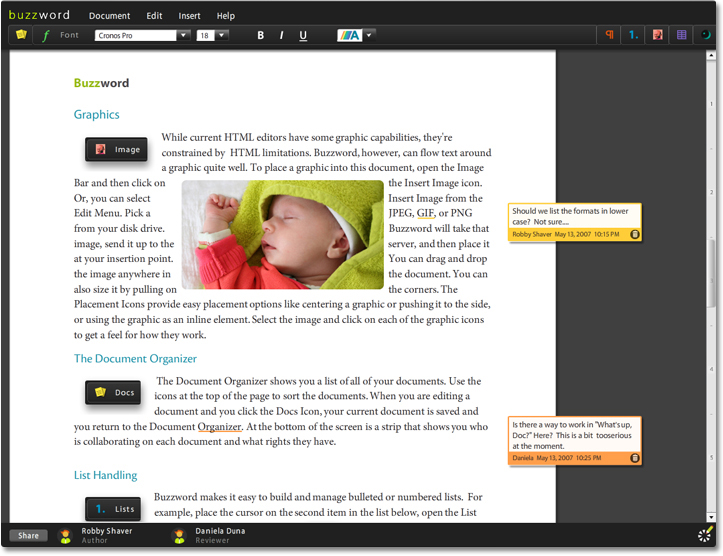Click the Cronos Pro font name field
Screen dimensions: 723x556
click(136, 35)
